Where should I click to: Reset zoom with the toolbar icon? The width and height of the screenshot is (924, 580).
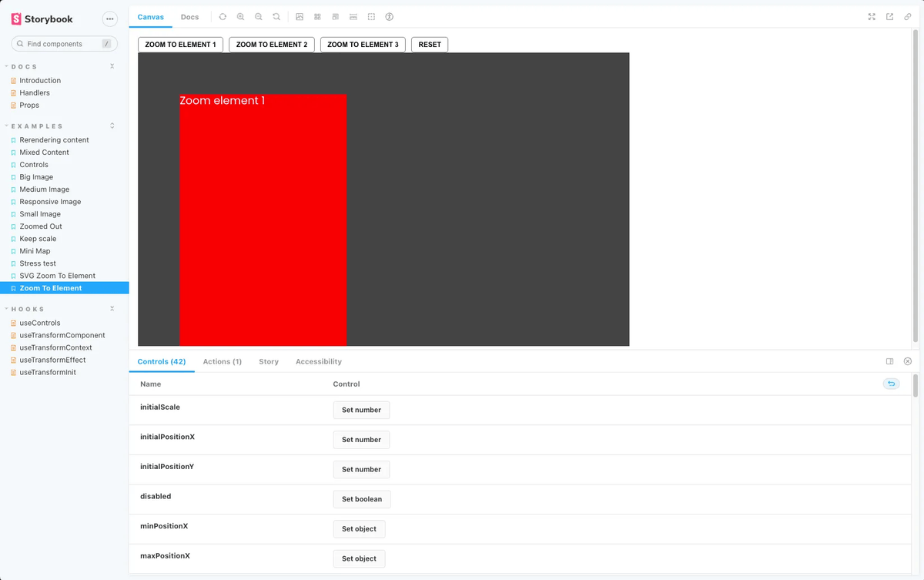276,17
